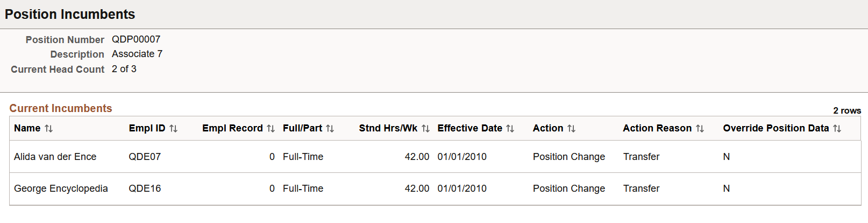Screen dimensions: 868x223
Task: Click sort icon beside Empl Record
Action: [271, 129]
